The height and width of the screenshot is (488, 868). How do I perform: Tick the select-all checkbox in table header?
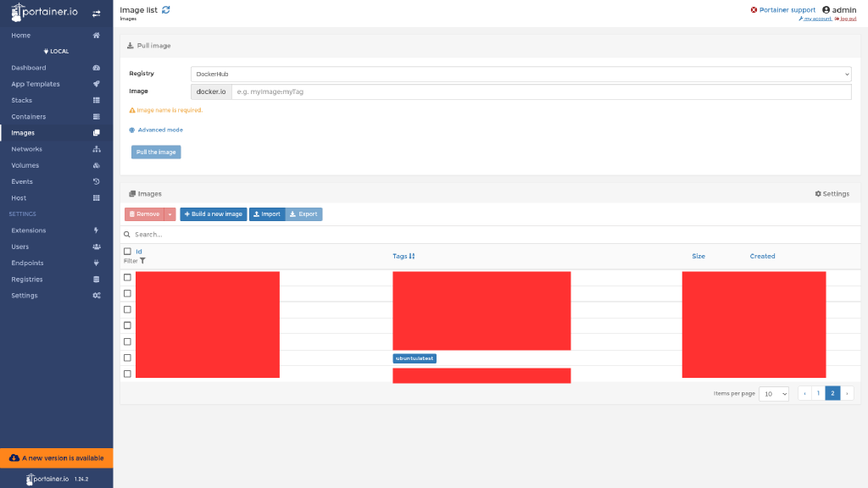pos(127,251)
